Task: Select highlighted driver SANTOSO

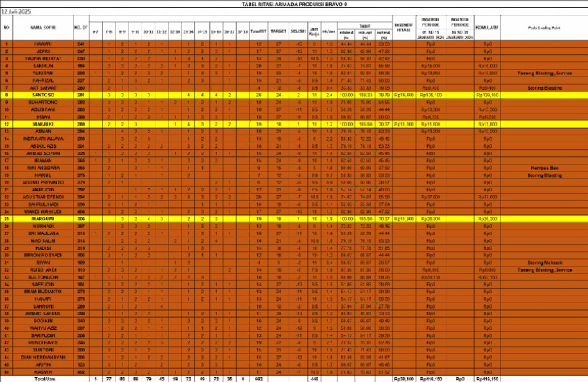Action: (x=43, y=95)
